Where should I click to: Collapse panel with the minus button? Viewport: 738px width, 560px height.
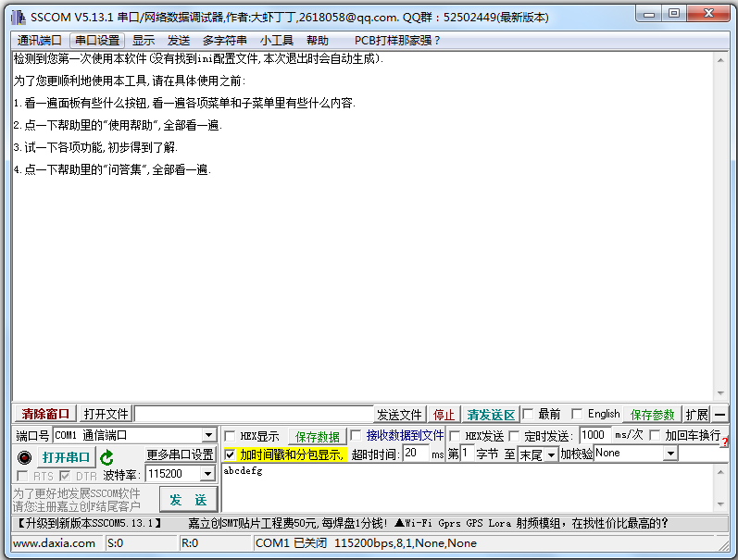click(x=719, y=415)
